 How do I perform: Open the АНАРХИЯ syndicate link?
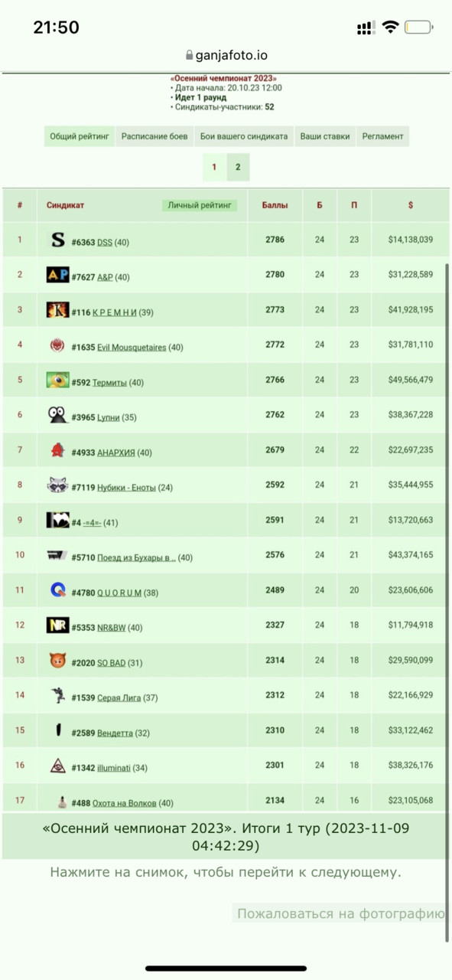click(x=116, y=452)
